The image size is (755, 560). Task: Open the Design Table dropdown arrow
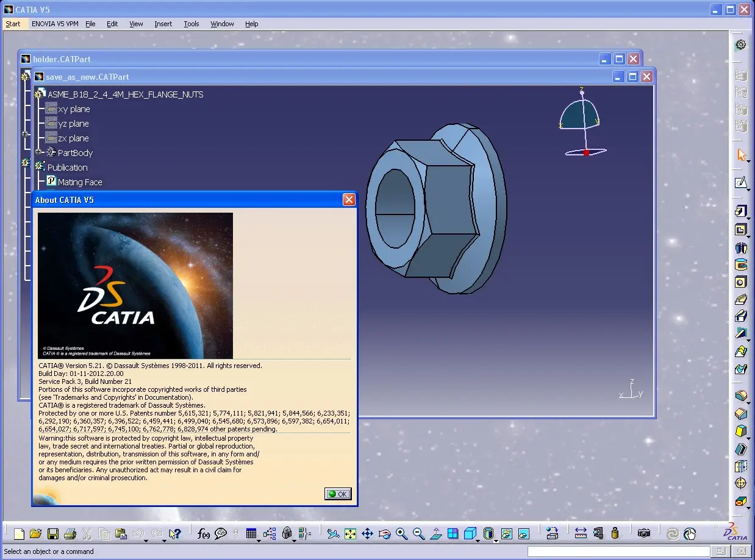[x=259, y=541]
